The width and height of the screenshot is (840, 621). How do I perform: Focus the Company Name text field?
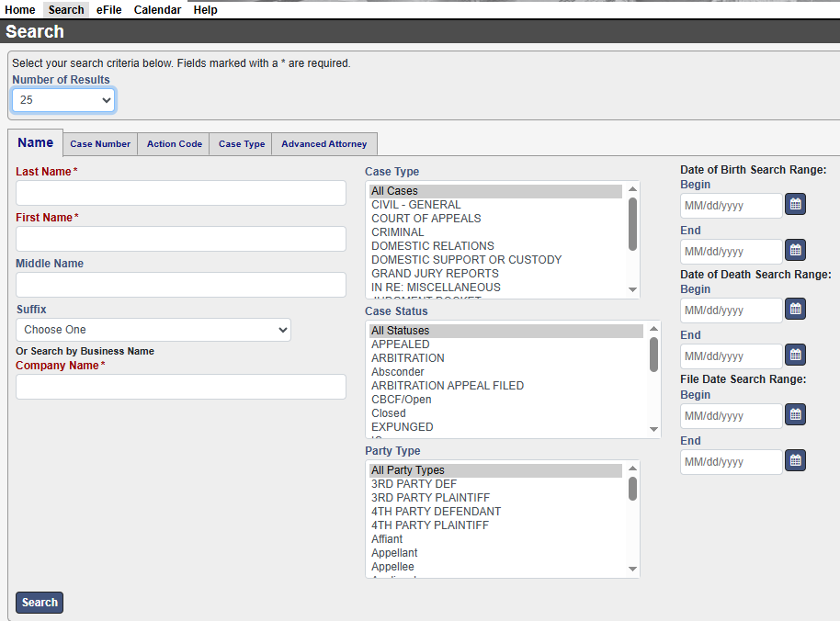click(180, 387)
